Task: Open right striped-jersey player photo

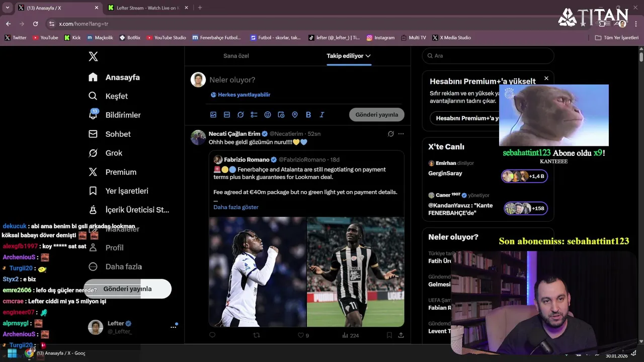Action: 356,272
